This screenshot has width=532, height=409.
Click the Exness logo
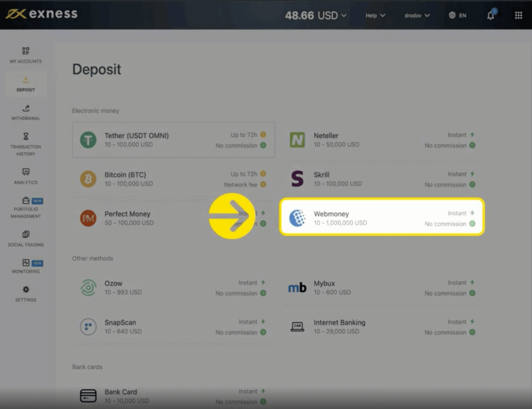42,14
